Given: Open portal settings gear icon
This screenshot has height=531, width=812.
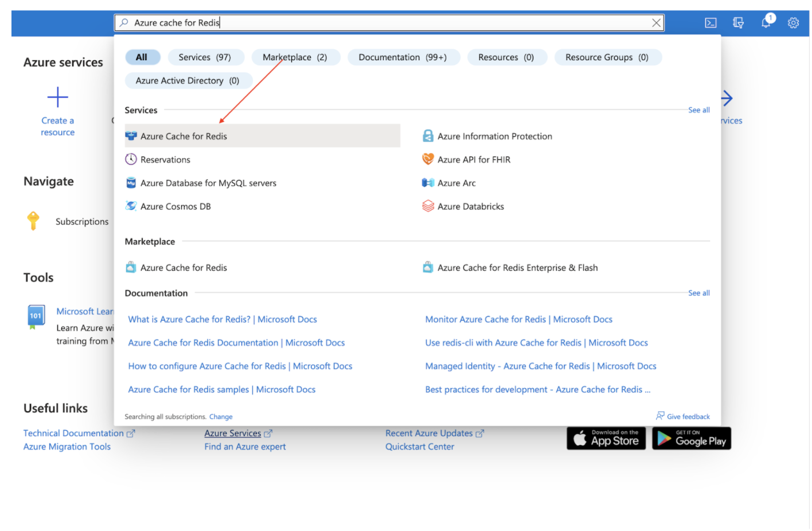Looking at the screenshot, I should coord(793,23).
